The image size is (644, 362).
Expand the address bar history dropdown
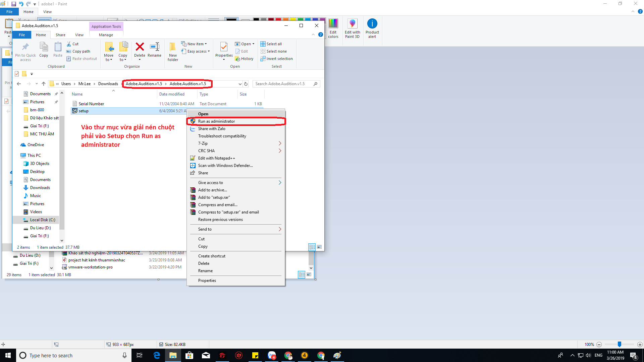pyautogui.click(x=240, y=84)
